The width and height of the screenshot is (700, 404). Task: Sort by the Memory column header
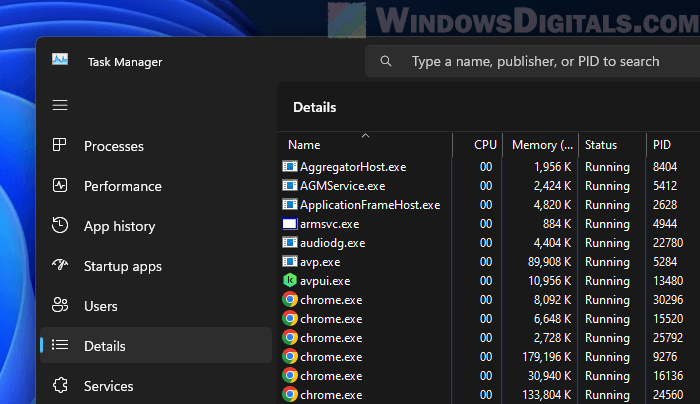(x=542, y=145)
